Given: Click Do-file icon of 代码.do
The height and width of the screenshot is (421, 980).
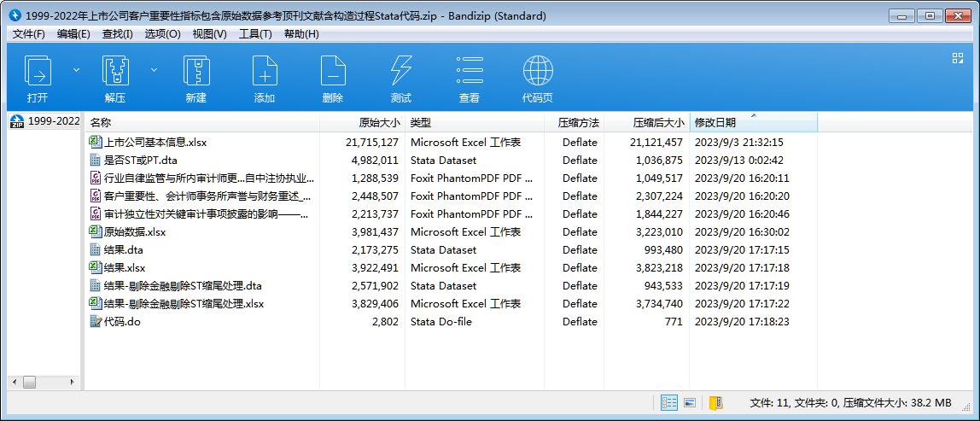Looking at the screenshot, I should click(95, 322).
